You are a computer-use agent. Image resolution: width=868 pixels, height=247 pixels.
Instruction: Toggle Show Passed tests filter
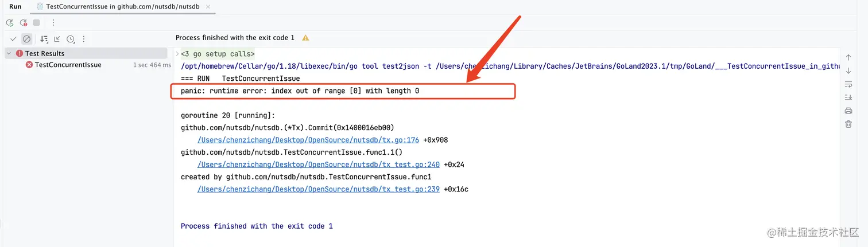(13, 39)
